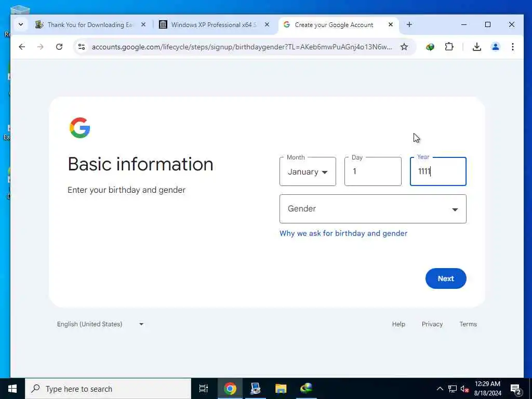Go back to previous page
Screen dimensions: 532x399
point(22,47)
